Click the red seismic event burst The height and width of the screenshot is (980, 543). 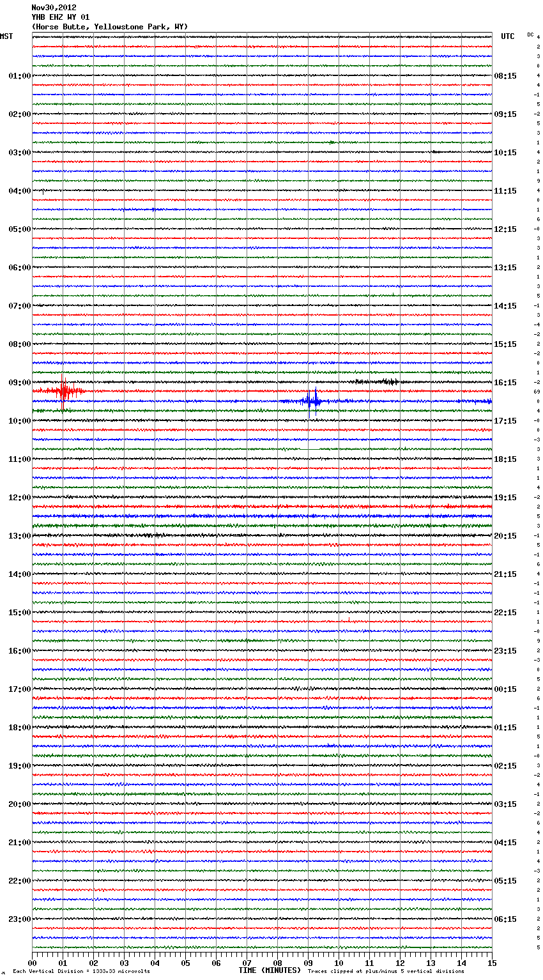coord(63,390)
